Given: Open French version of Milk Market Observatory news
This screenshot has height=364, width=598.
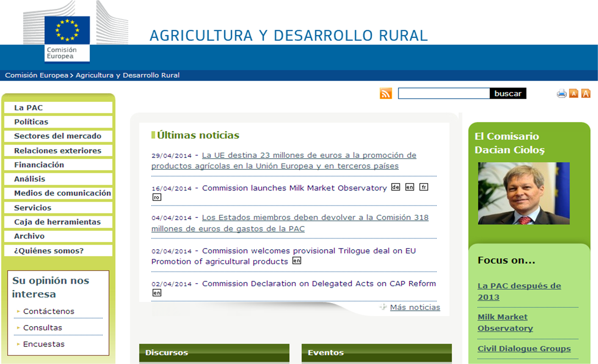Looking at the screenshot, I should tap(423, 187).
